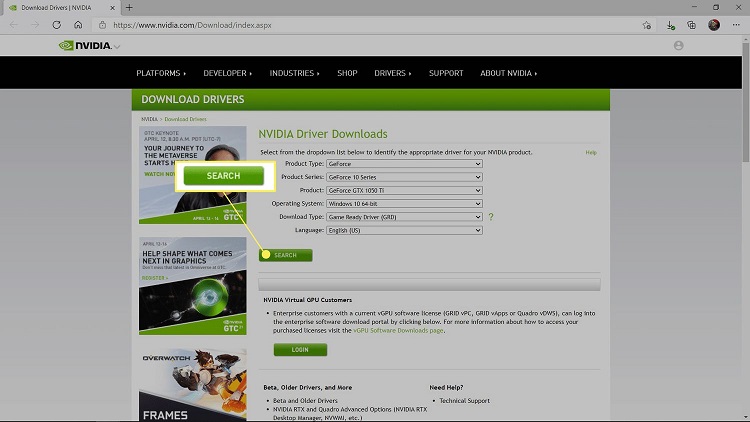Go to the SUPPORT page
This screenshot has height=422, width=750.
pos(446,73)
